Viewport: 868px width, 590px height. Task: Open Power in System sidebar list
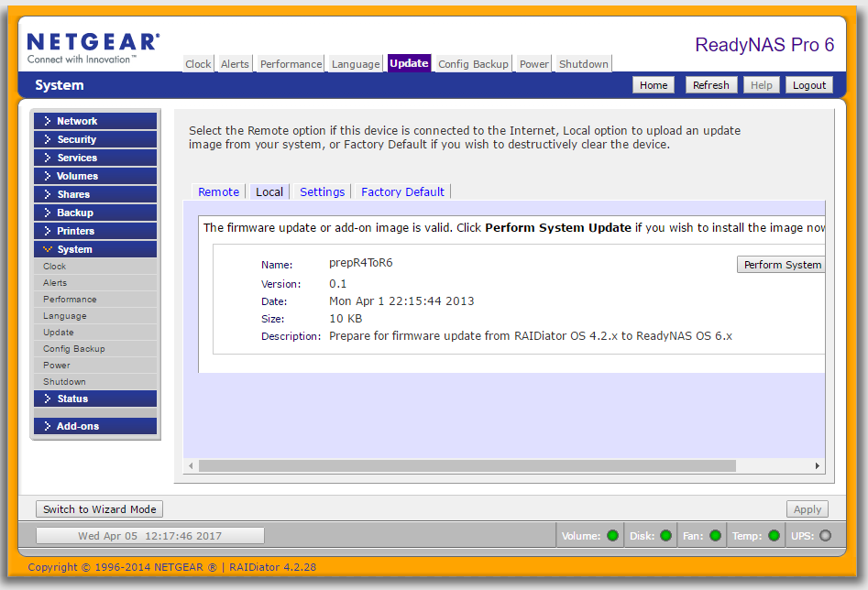pyautogui.click(x=95, y=366)
